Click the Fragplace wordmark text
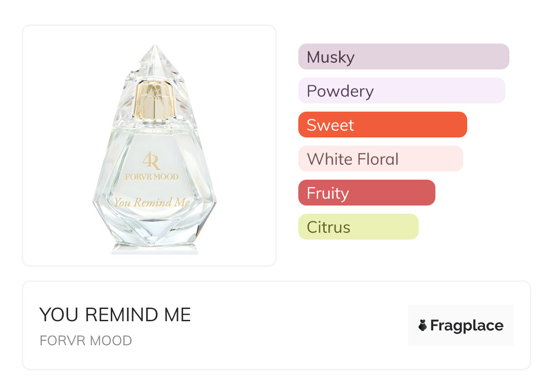Image resolution: width=553 pixels, height=392 pixels. (x=467, y=326)
